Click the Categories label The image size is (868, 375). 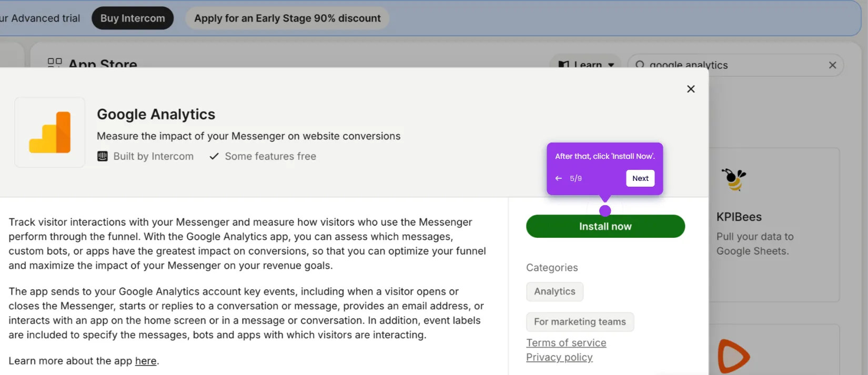(x=552, y=268)
